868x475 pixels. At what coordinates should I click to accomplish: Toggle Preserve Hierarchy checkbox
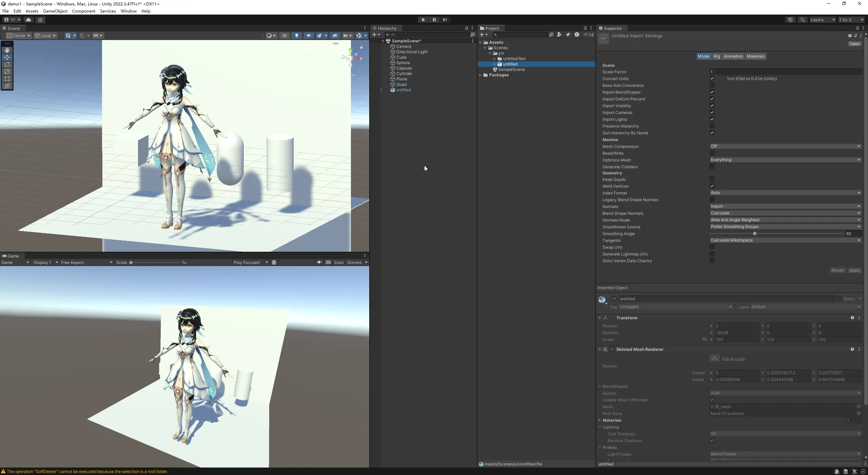[712, 126]
